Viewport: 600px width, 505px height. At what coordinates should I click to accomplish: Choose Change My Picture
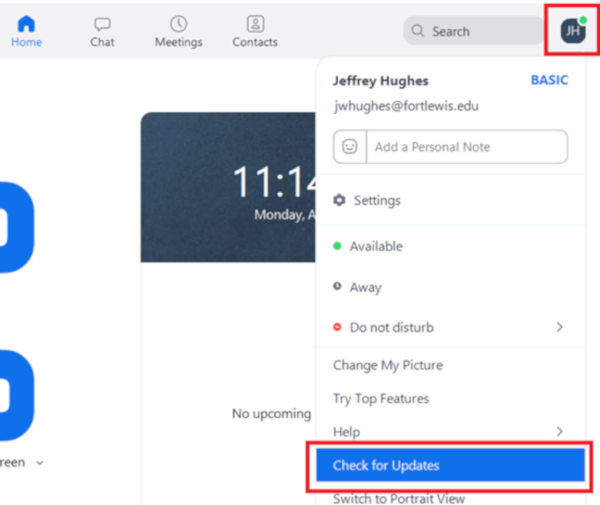click(387, 365)
